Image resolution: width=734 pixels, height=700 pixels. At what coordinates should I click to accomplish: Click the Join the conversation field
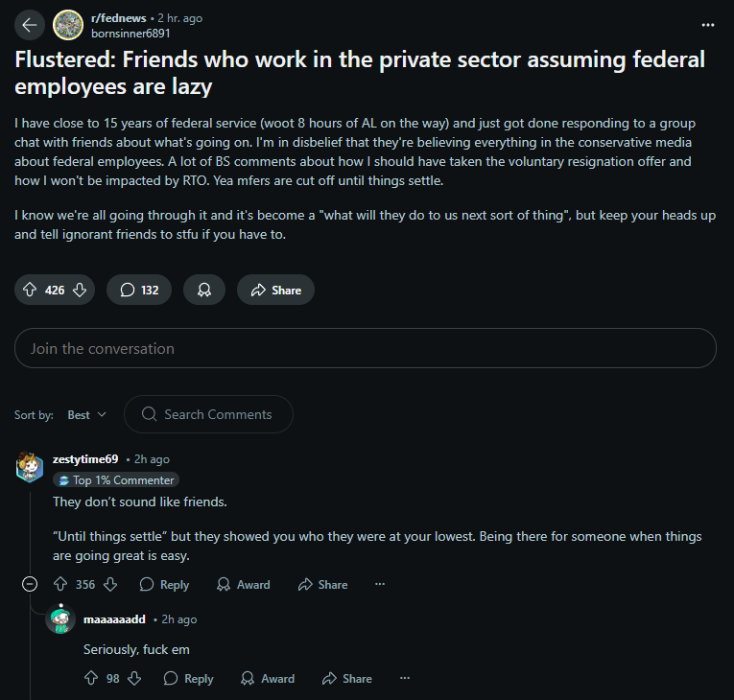coord(366,348)
